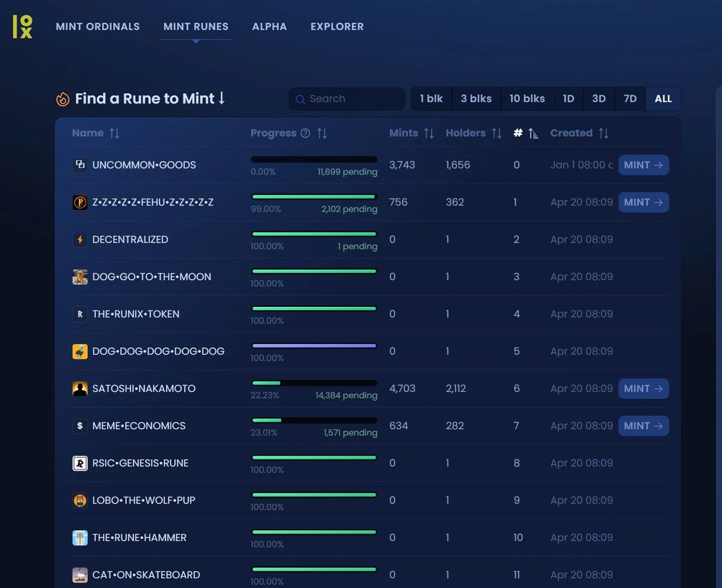The image size is (722, 588).
Task: Click the THE•RUNIX•TOKEN rune name
Action: (x=136, y=314)
